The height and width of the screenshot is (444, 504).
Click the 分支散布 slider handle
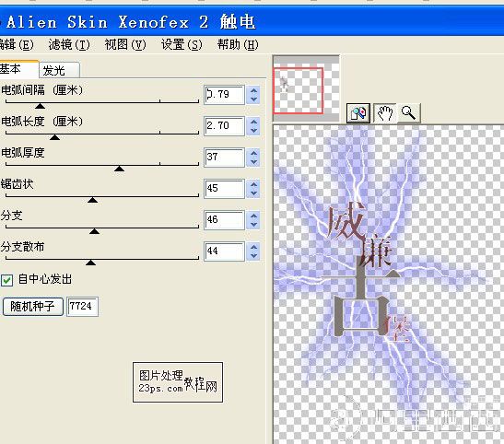pyautogui.click(x=91, y=263)
